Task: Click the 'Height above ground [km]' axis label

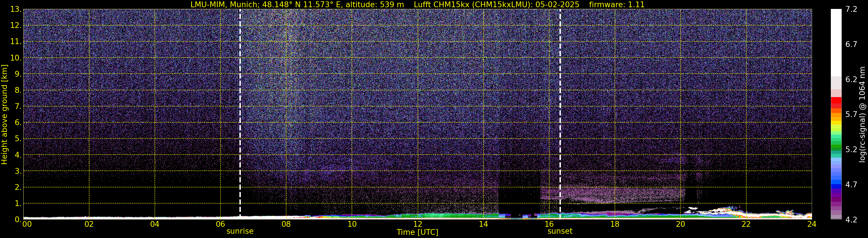Action: tap(4, 114)
